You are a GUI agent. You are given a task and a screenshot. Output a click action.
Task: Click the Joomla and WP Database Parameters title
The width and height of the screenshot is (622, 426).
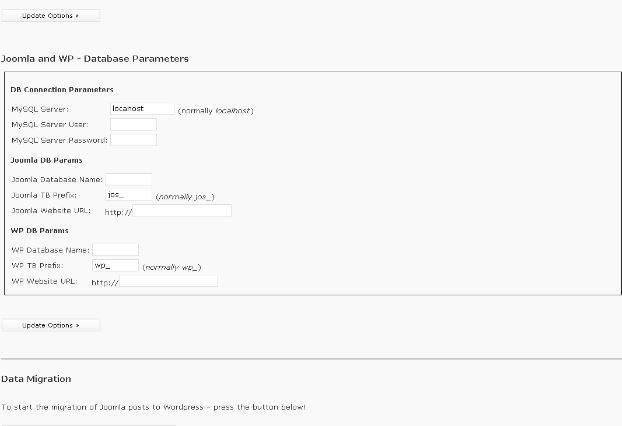94,59
